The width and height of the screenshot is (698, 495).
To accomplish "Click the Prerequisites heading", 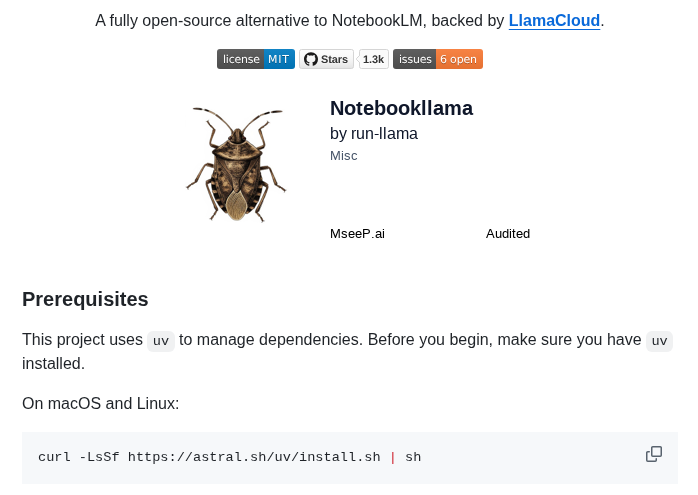I will point(85,299).
